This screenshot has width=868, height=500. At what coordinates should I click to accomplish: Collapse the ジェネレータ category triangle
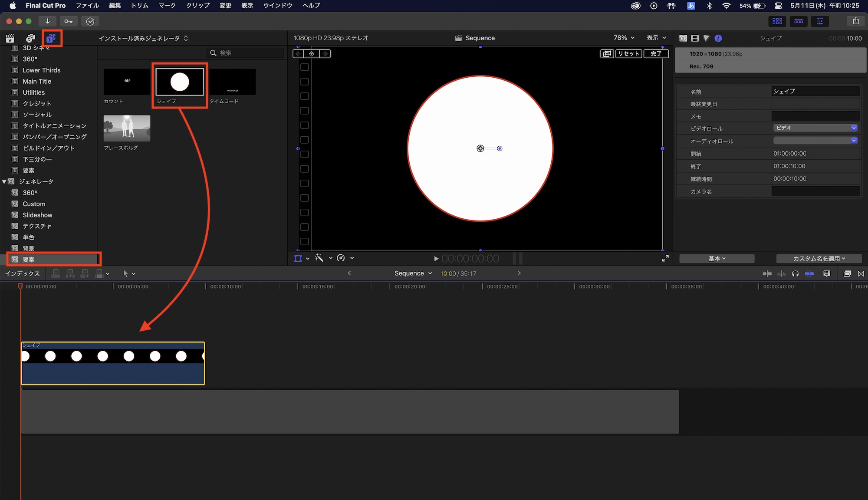coord(4,182)
